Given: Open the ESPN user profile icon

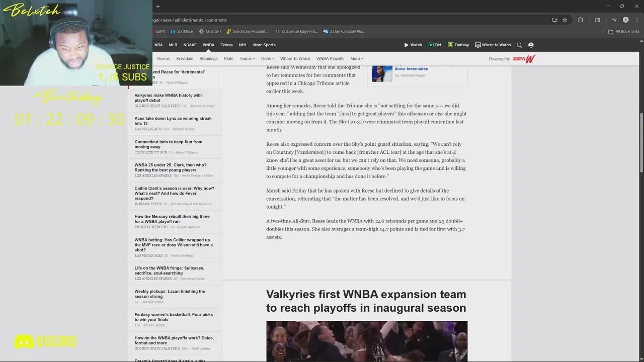Looking at the screenshot, I should click(531, 45).
